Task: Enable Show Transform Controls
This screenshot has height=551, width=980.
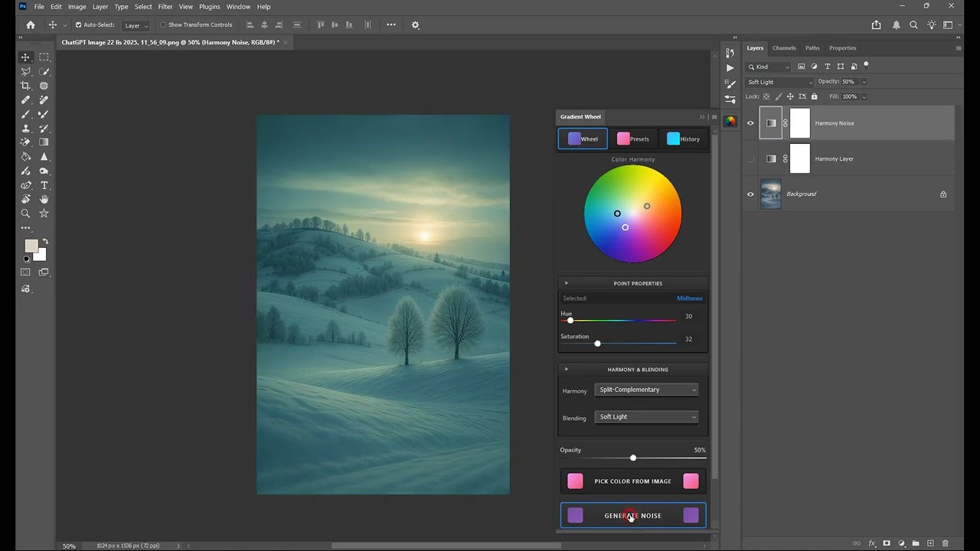Action: coord(162,24)
